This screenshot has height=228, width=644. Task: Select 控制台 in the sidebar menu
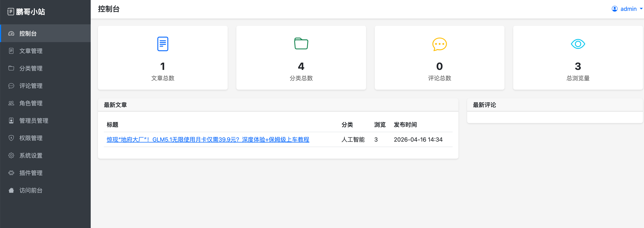(x=28, y=33)
